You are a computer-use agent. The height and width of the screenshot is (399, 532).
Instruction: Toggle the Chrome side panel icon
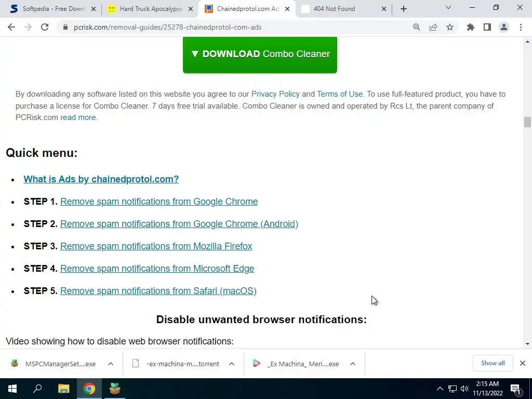487,27
